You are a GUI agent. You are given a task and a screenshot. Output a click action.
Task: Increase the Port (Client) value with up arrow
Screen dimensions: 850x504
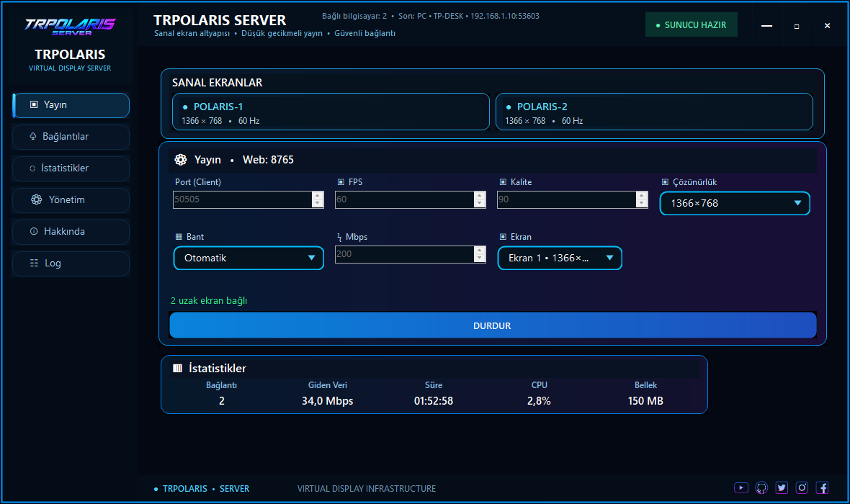pyautogui.click(x=318, y=196)
